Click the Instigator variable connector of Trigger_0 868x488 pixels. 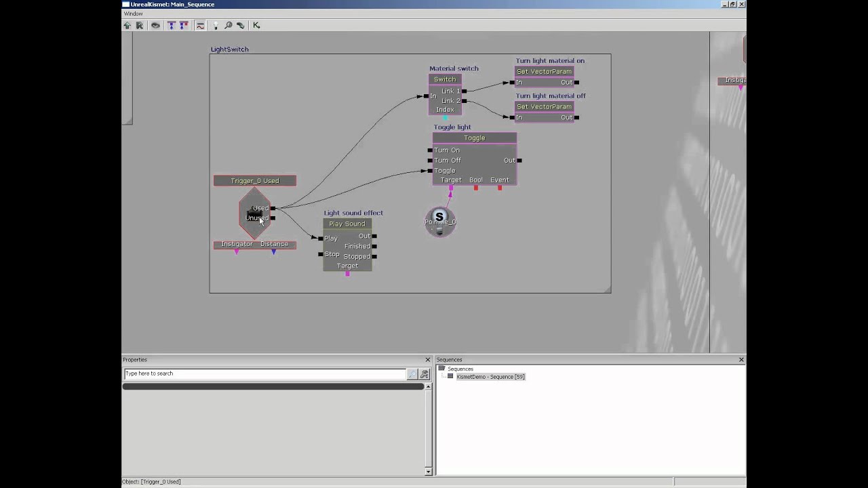pos(237,252)
